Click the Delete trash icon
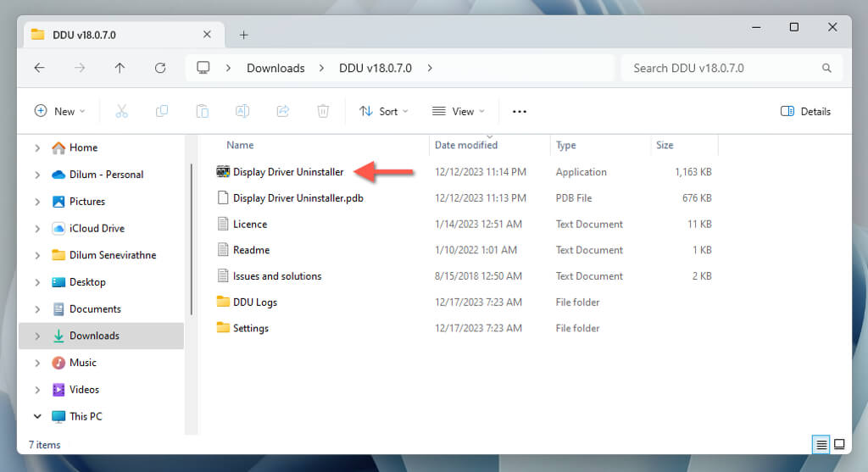 pos(323,111)
